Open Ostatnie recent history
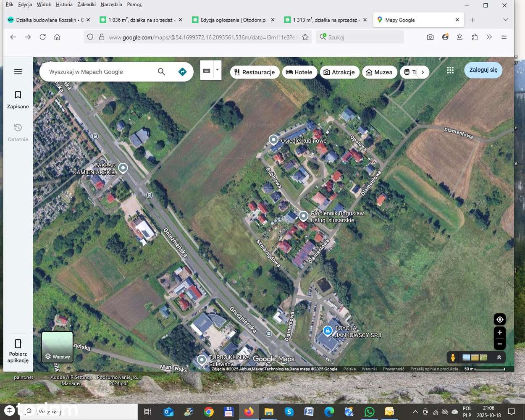The image size is (525, 420). pos(18,132)
